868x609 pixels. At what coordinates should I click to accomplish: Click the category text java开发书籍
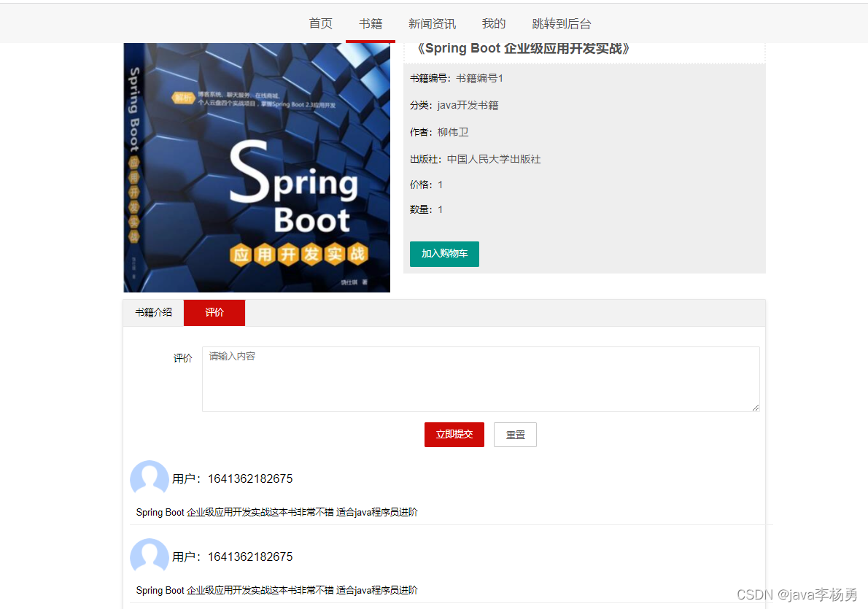tap(468, 105)
